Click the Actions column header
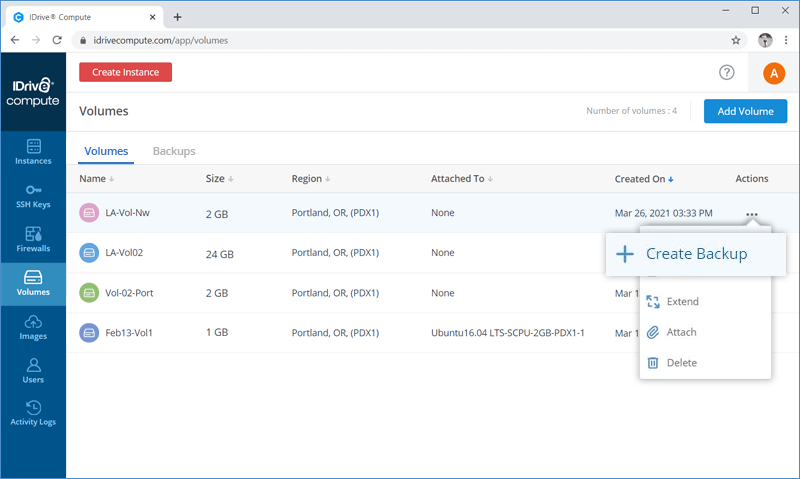800x479 pixels. coord(752,179)
